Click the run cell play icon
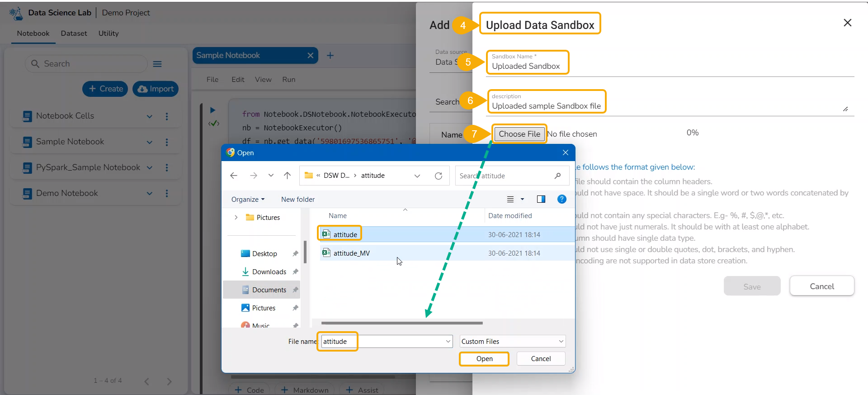868x395 pixels. coord(213,110)
